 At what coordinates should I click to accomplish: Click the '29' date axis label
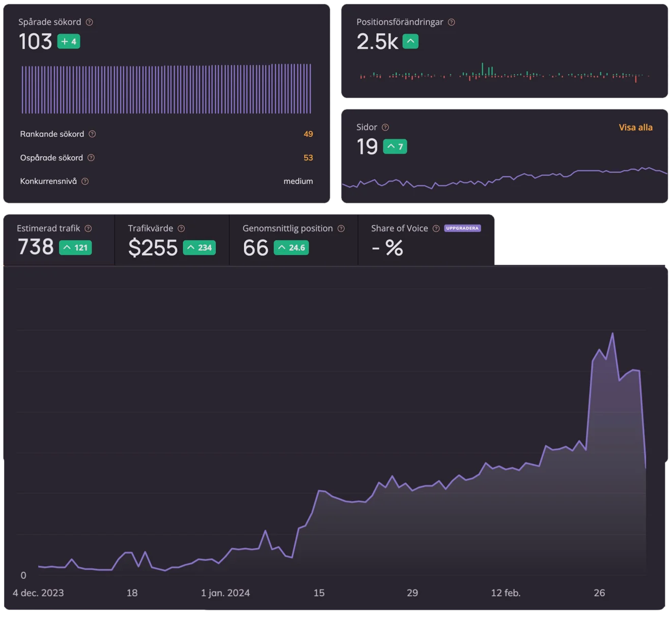[x=412, y=593]
